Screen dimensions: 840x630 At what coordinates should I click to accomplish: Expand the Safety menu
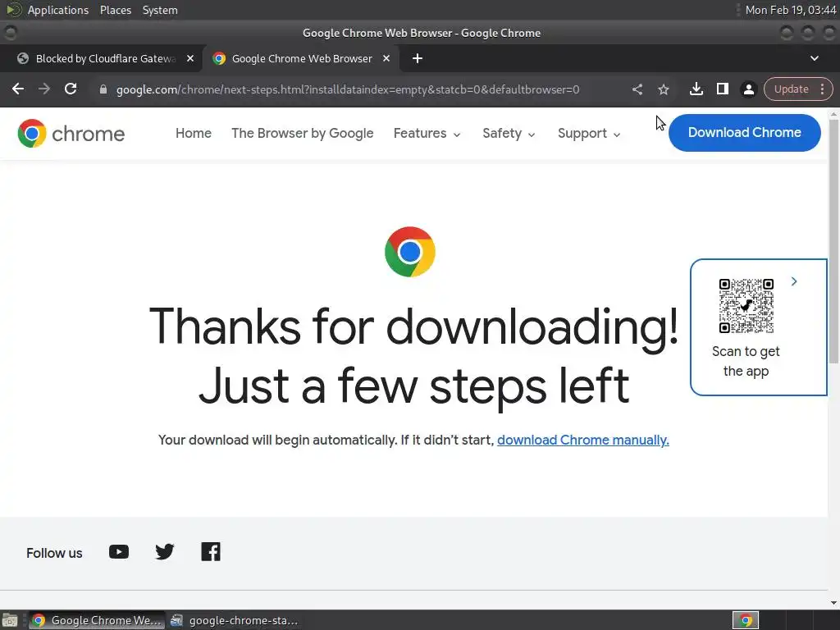pos(509,133)
